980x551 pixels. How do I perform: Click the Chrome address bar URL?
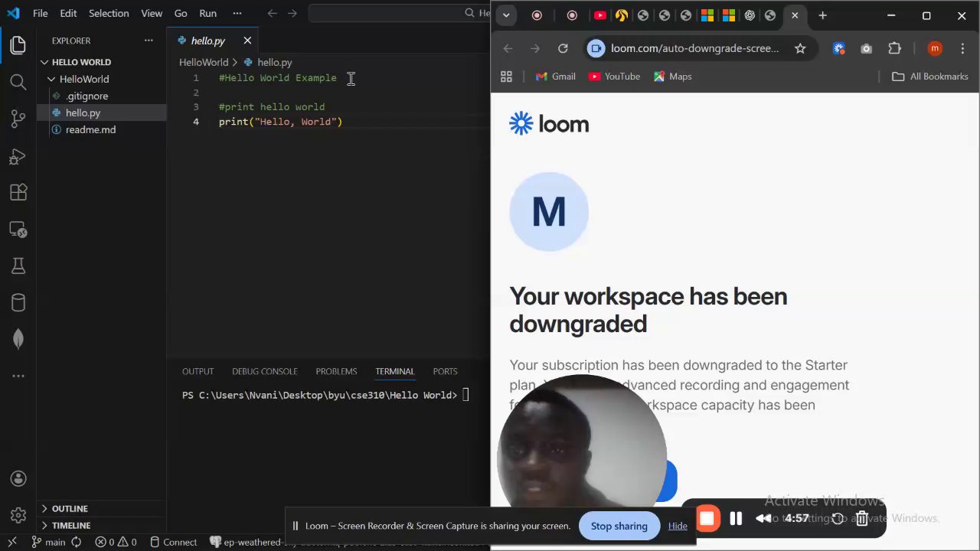click(x=694, y=48)
